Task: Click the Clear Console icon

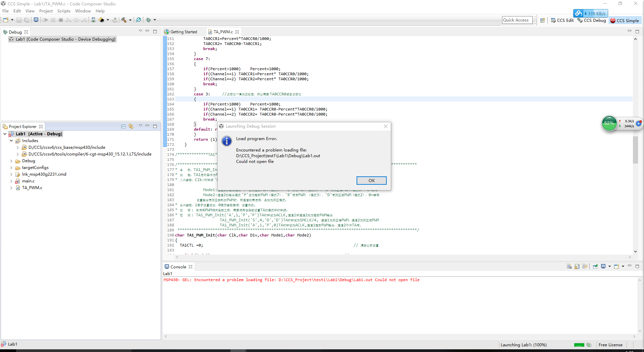Action: click(x=569, y=266)
